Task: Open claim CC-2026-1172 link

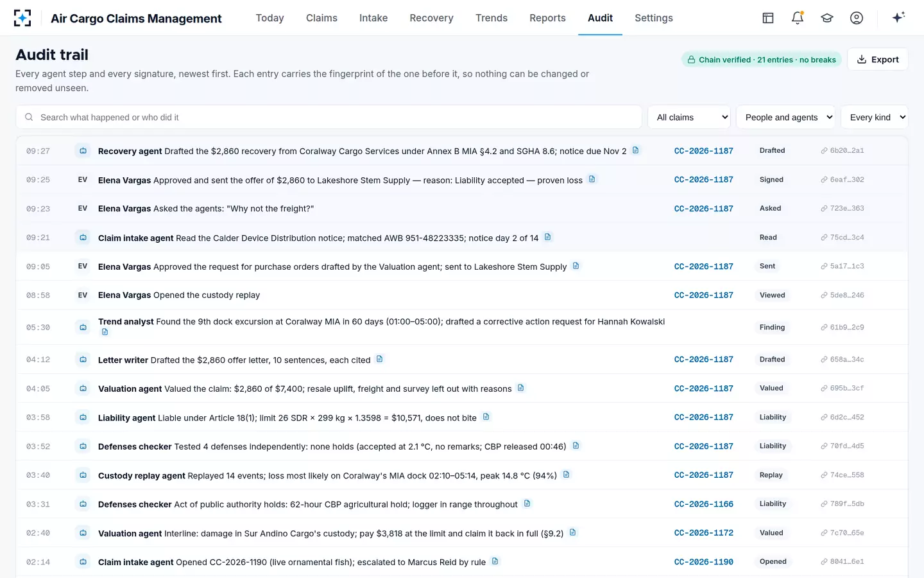Action: [703, 533]
